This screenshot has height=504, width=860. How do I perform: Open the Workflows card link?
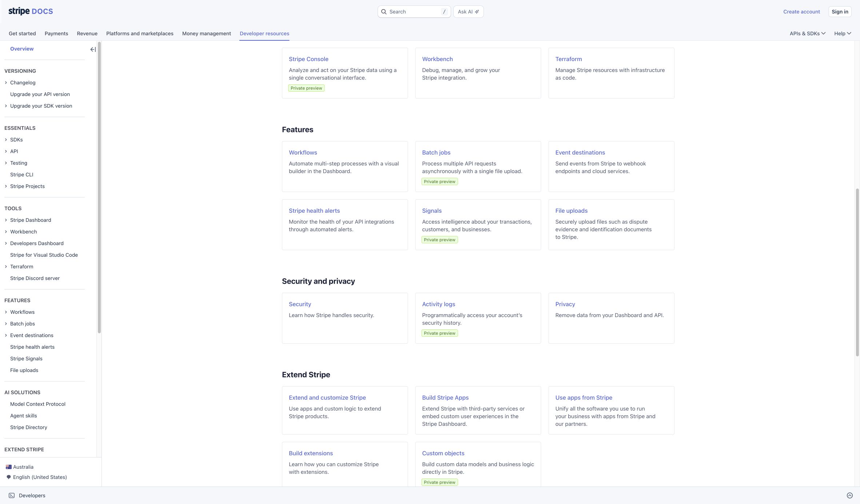303,152
